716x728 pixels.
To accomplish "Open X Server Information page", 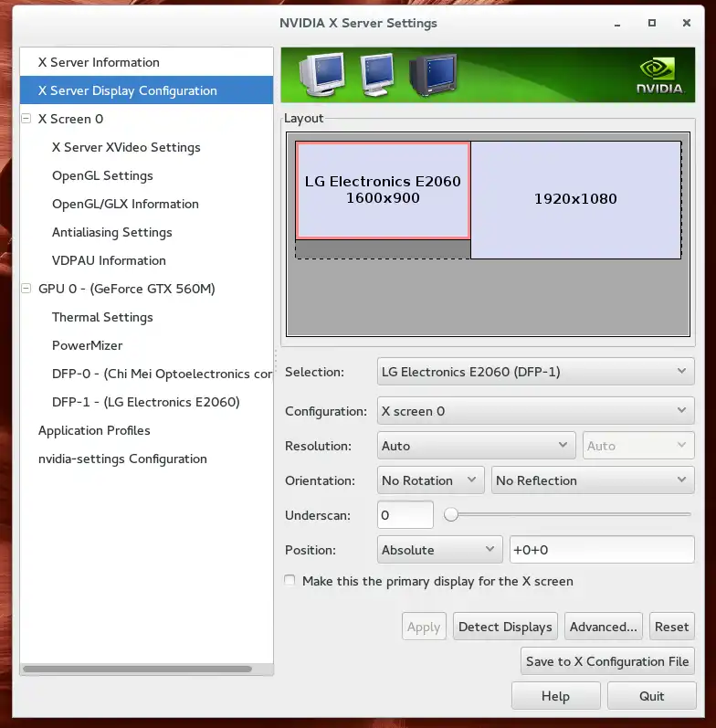I will [x=146, y=62].
